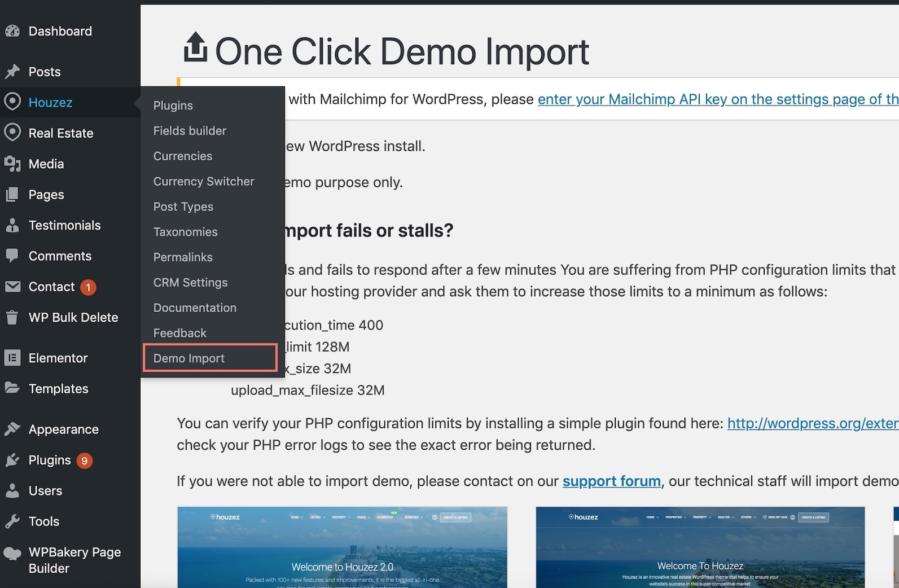Click the Plugins plug icon
Image resolution: width=899 pixels, height=588 pixels.
12,460
